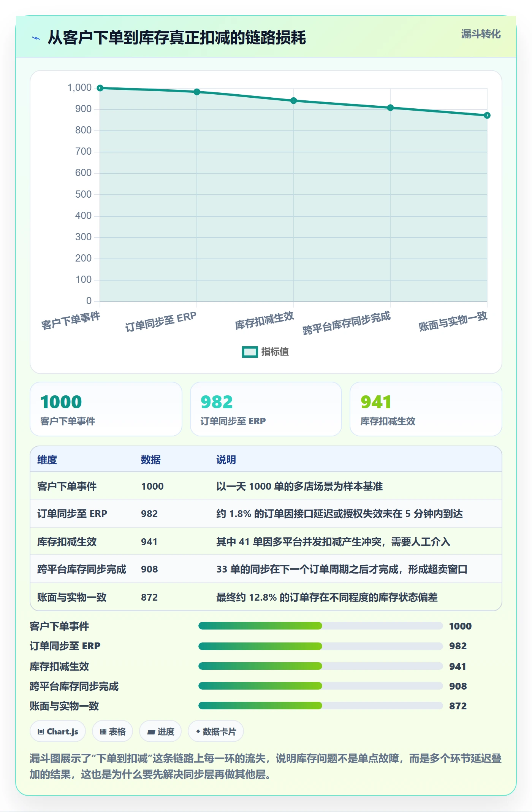This screenshot has width=532, height=812.
Task: Click the lightning bolt icon in header
Action: pyautogui.click(x=36, y=38)
